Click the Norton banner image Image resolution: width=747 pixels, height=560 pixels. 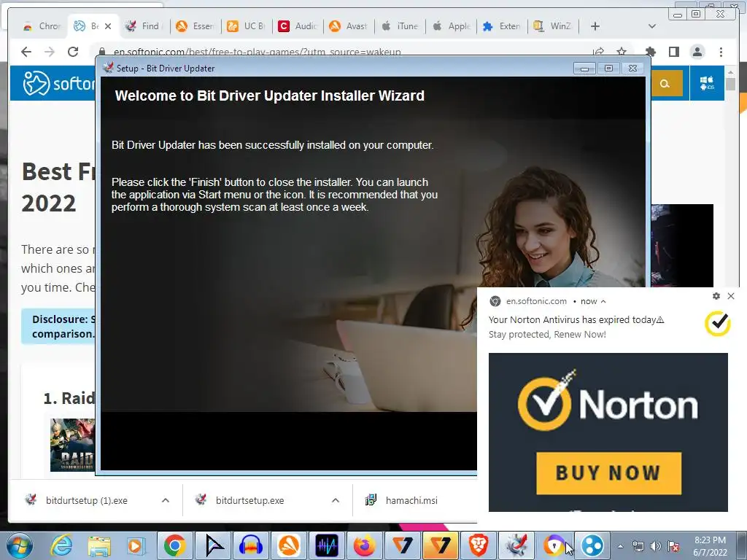coord(608,432)
